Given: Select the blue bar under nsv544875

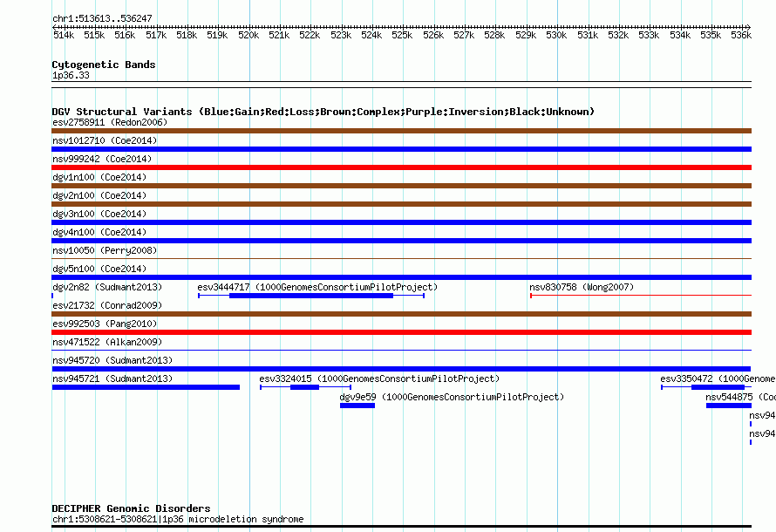Looking at the screenshot, I should click(x=729, y=406).
